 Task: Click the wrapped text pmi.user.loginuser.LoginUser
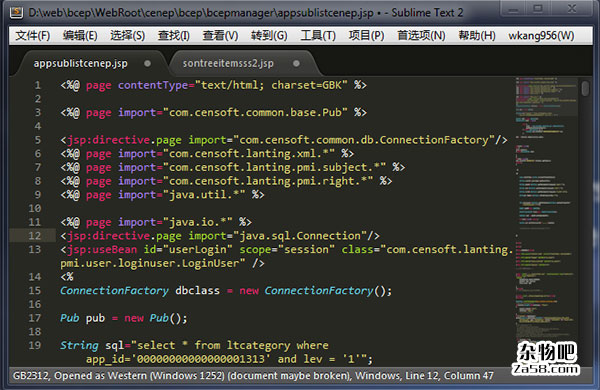[x=150, y=263]
